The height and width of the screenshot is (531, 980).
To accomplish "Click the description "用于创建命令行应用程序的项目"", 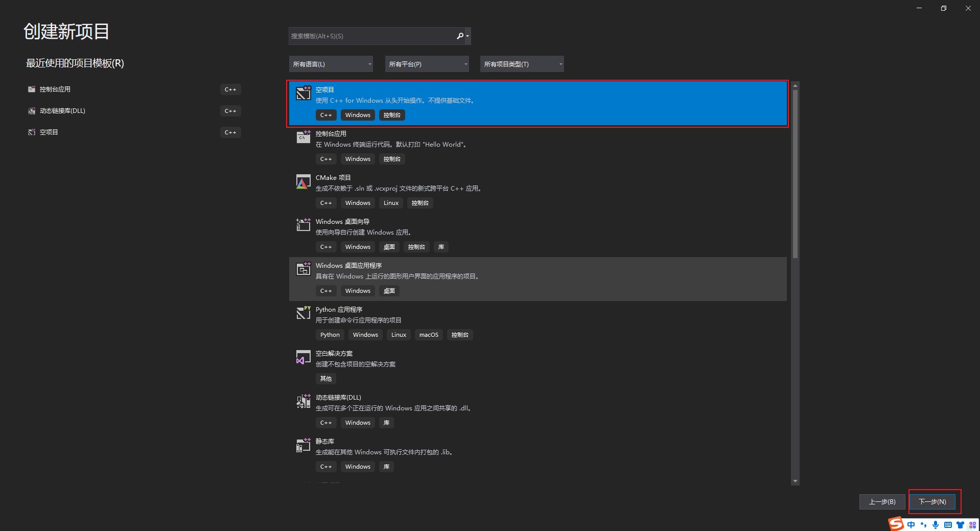I will (x=359, y=320).
